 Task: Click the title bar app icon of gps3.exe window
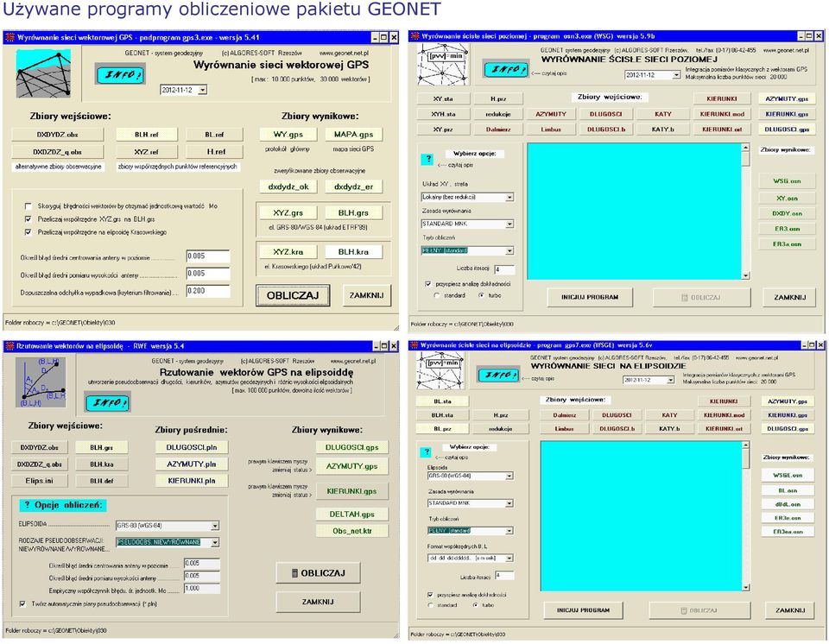pos(9,37)
